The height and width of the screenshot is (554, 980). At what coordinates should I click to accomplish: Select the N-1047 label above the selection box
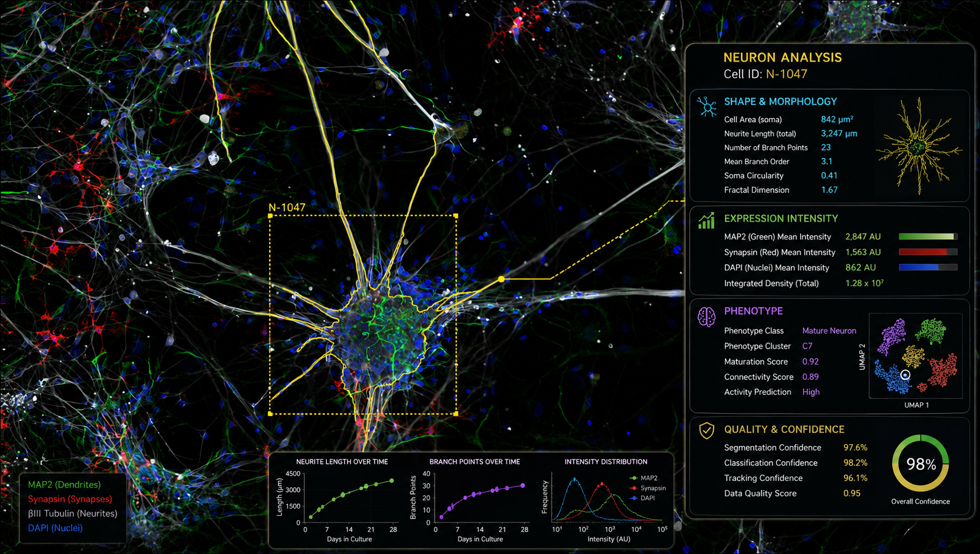coord(287,207)
